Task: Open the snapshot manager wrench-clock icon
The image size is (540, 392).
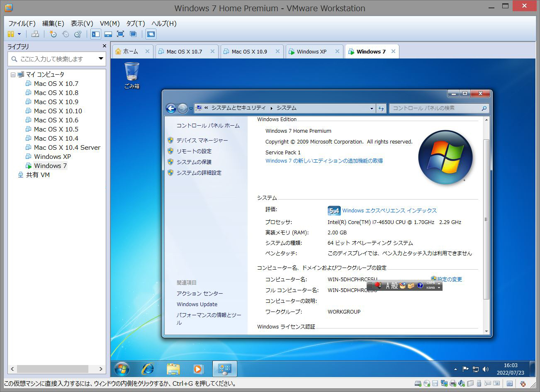Action: click(78, 34)
